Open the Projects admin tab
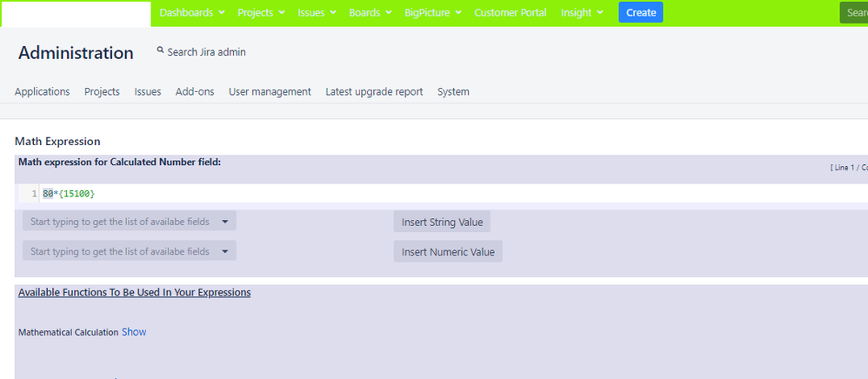The width and height of the screenshot is (868, 379). (x=102, y=92)
